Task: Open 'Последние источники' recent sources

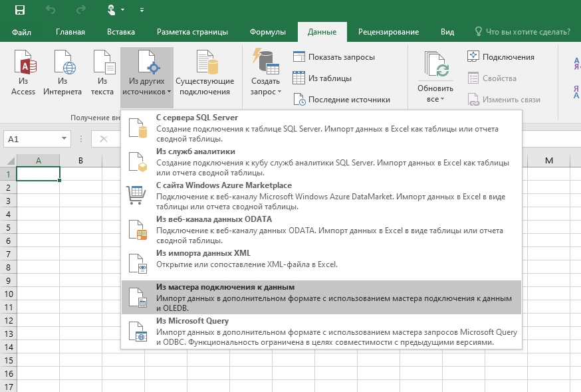Action: (x=298, y=100)
